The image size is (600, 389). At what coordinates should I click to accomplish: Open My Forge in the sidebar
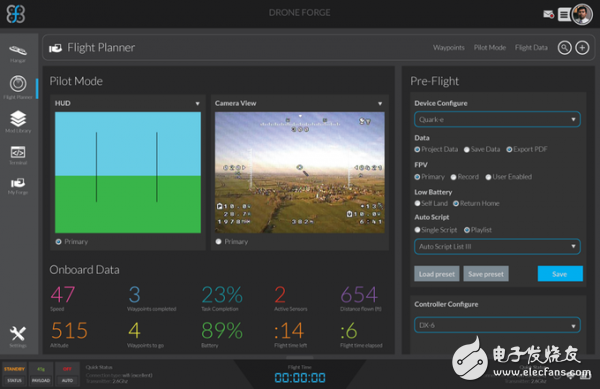tap(18, 186)
